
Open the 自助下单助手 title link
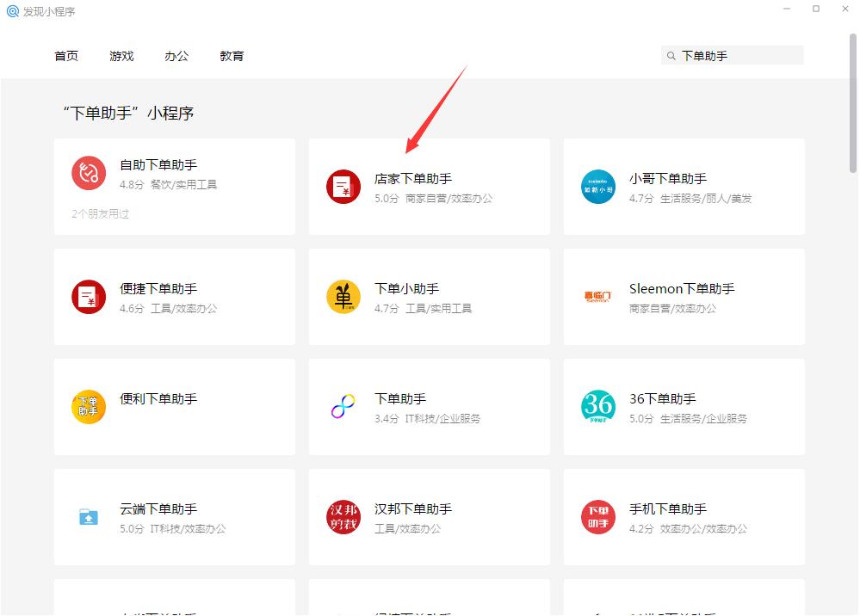(x=158, y=165)
